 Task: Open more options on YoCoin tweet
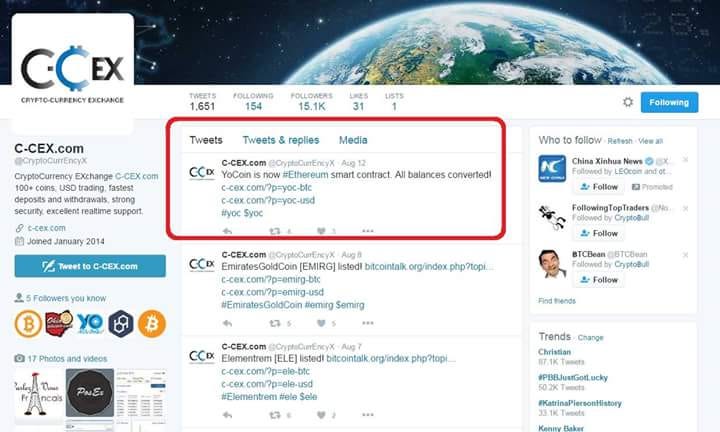tap(368, 231)
